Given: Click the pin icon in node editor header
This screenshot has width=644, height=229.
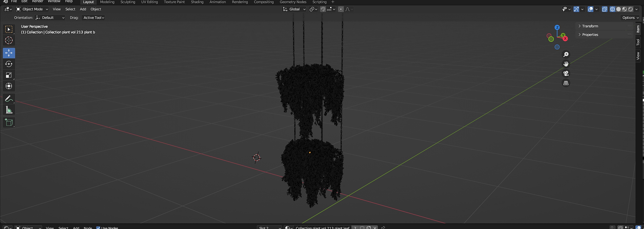Looking at the screenshot, I should click(x=383, y=227).
